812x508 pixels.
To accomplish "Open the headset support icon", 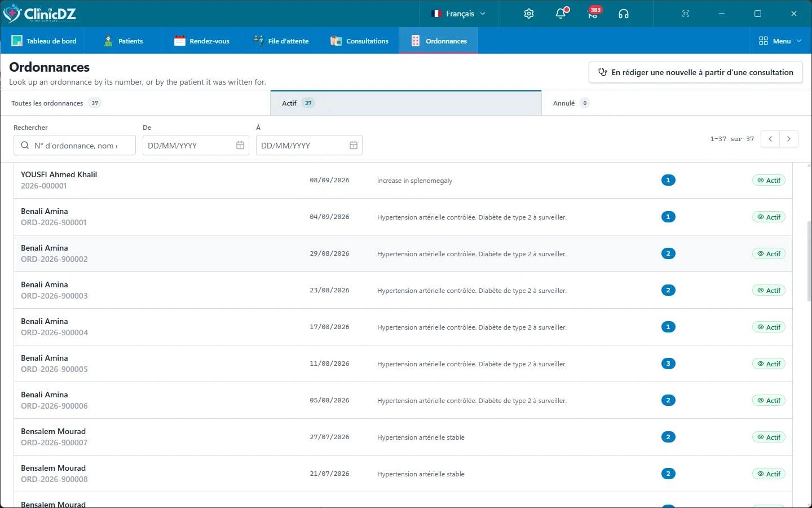I will (624, 14).
